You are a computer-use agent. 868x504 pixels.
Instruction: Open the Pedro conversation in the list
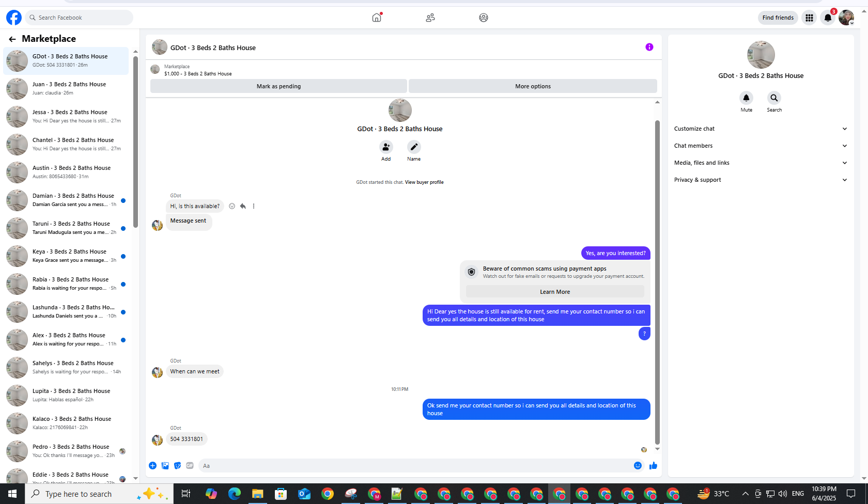tap(66, 451)
